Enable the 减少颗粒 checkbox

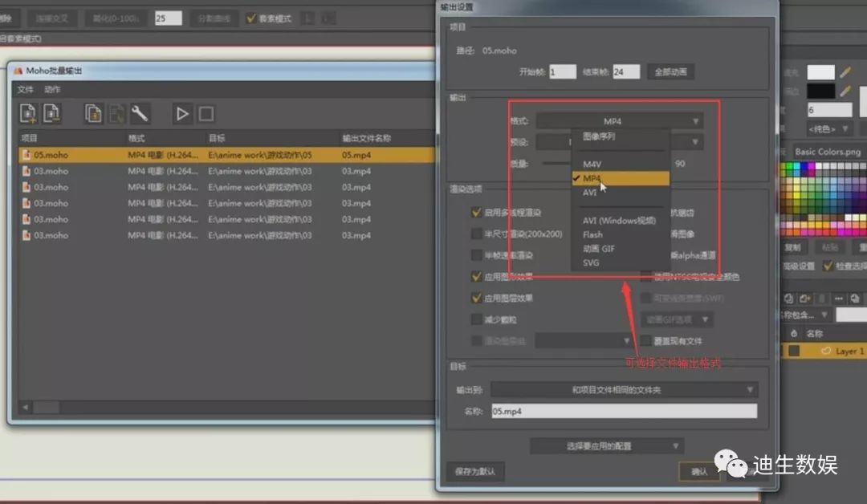[x=476, y=319]
